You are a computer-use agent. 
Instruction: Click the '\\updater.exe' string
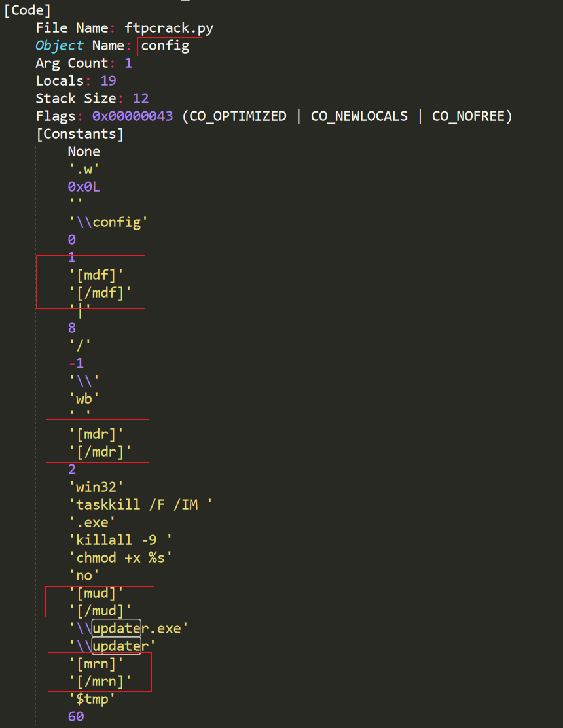tap(129, 628)
